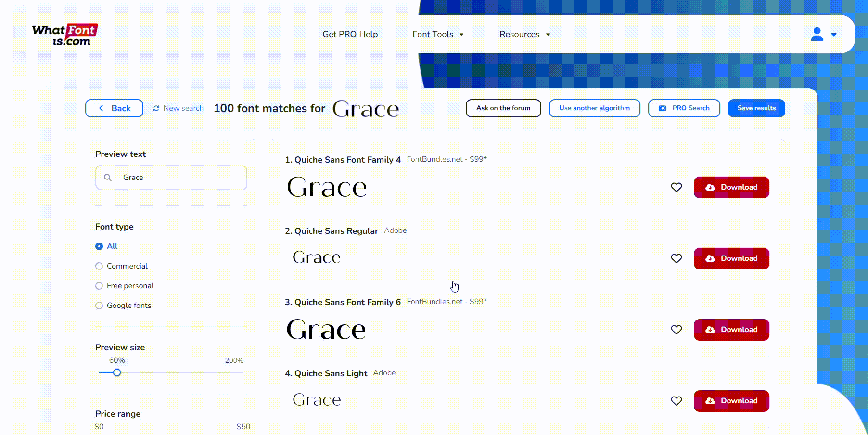Click the Preview size slider handle
Screen dimensions: 868x435
117,372
